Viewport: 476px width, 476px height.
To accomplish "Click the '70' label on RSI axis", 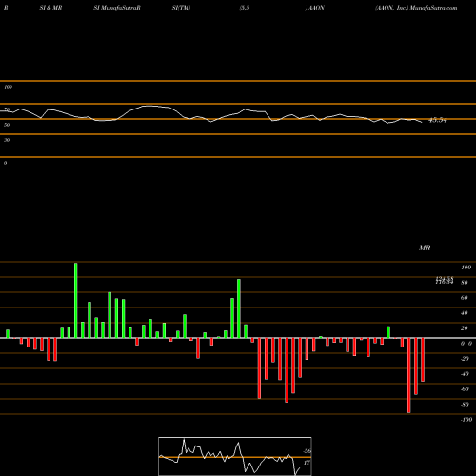I will [7, 109].
